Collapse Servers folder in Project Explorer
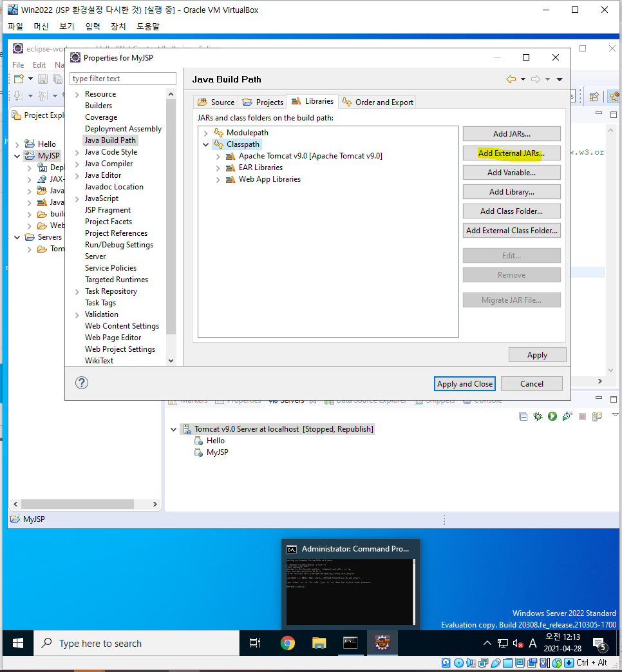The image size is (622, 672). 17,237
